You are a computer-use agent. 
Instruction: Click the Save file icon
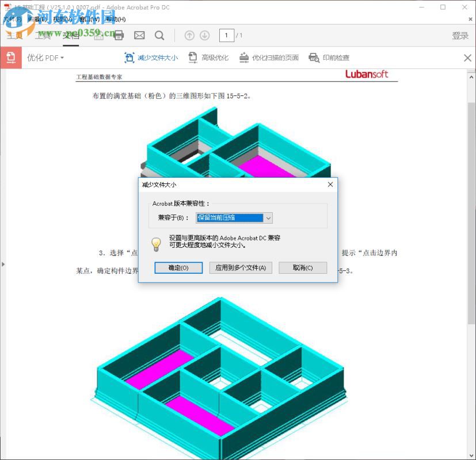[x=98, y=35]
